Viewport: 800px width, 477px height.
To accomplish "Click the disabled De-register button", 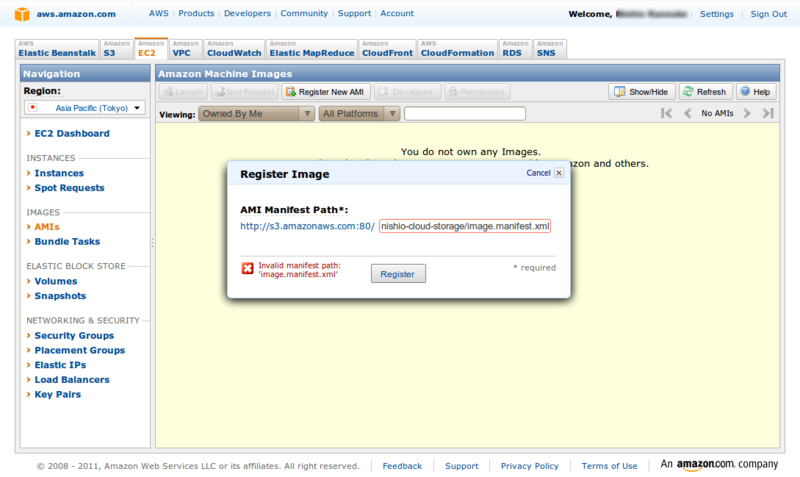I will 407,92.
